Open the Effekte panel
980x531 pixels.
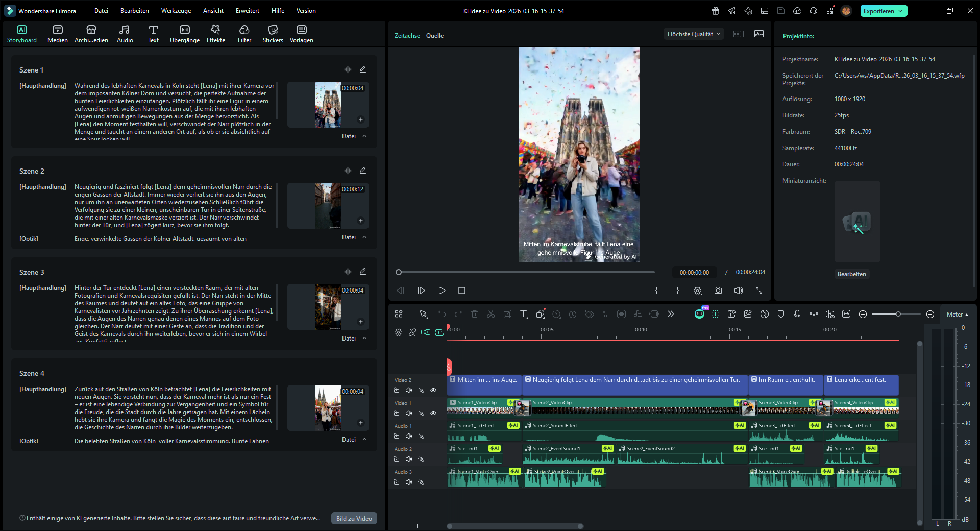pos(215,34)
